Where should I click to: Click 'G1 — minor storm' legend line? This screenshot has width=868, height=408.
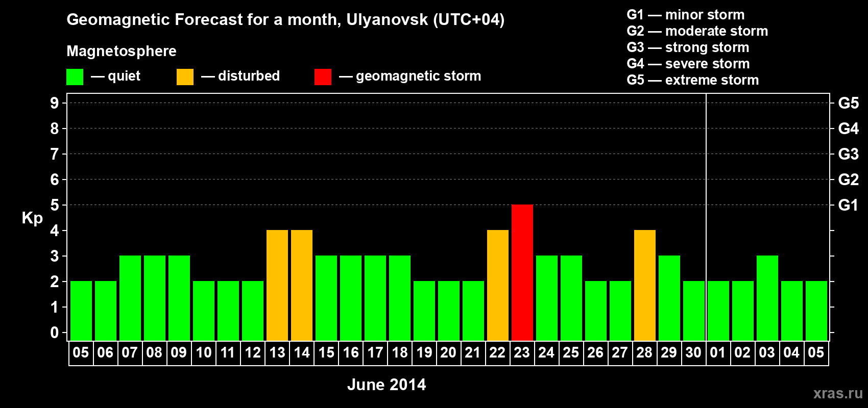coord(685,15)
